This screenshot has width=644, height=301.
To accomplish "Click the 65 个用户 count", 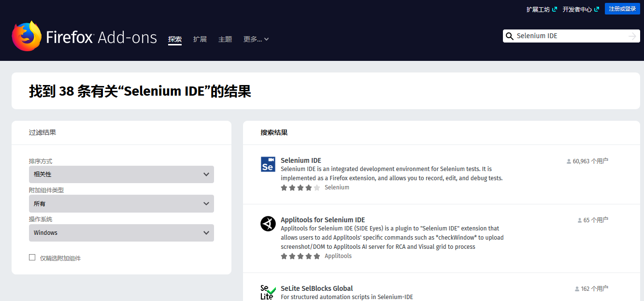I will (x=596, y=220).
